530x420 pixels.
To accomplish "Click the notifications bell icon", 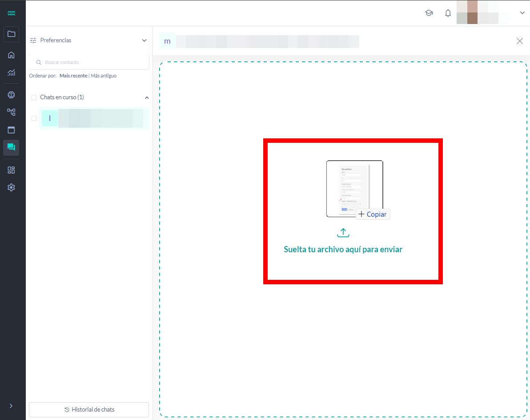I will (448, 13).
